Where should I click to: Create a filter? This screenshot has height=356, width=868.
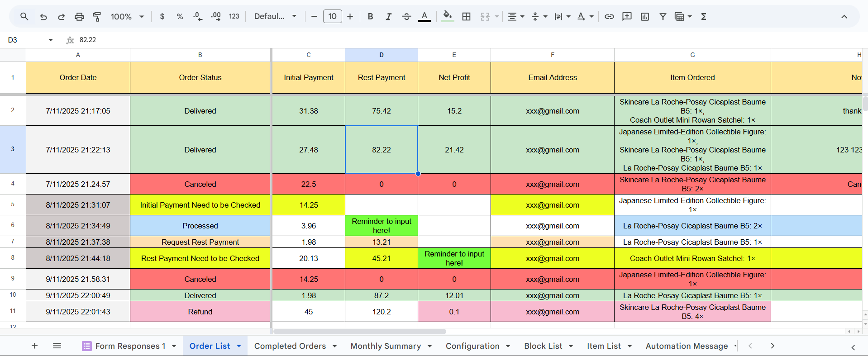click(663, 17)
